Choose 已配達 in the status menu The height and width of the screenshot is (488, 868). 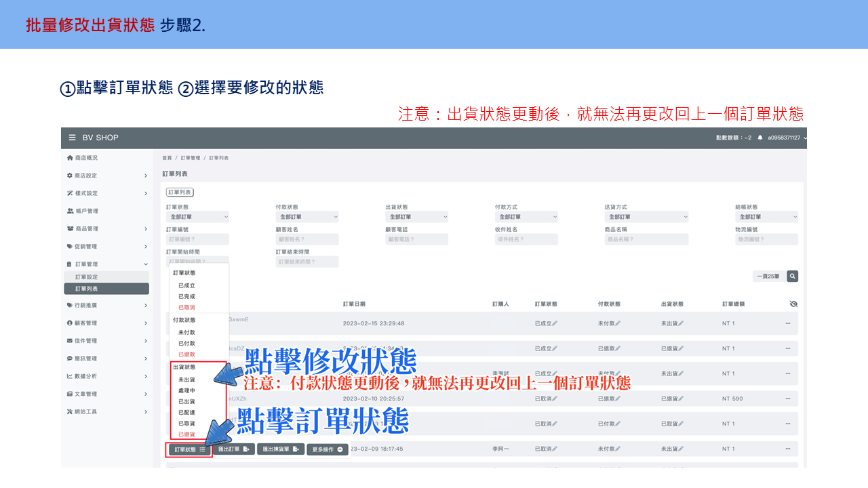click(186, 412)
